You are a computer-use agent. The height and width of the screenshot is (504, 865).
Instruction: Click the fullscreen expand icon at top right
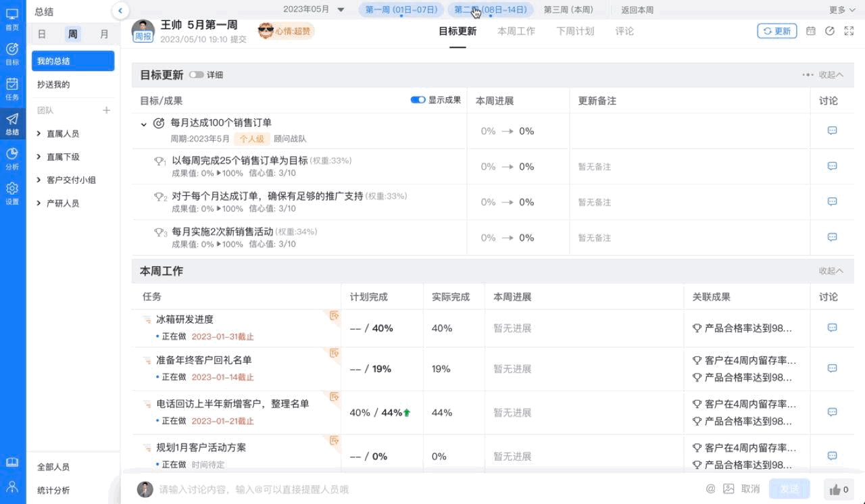coord(849,31)
